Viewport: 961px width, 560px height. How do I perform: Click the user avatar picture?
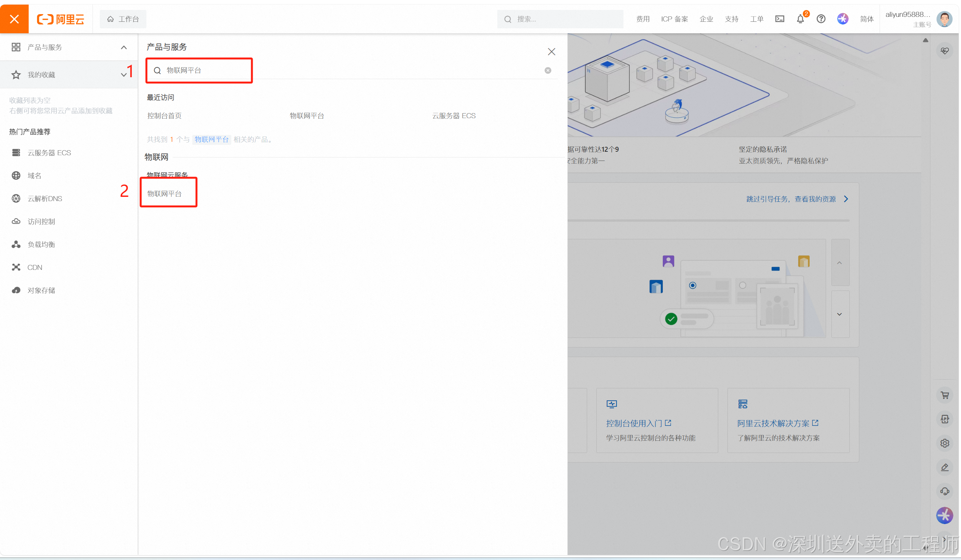944,19
